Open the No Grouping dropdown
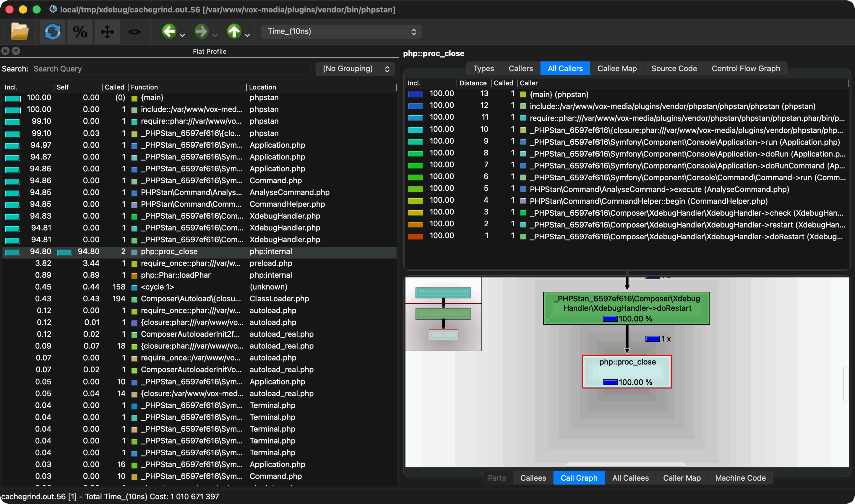 (x=355, y=69)
